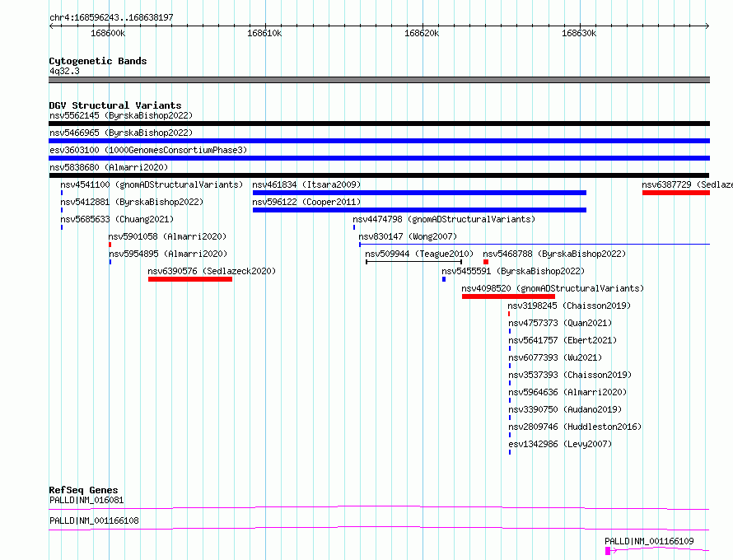The height and width of the screenshot is (560, 733).
Task: Click nsv3390750 (Audano2019) label
Action: tap(565, 409)
